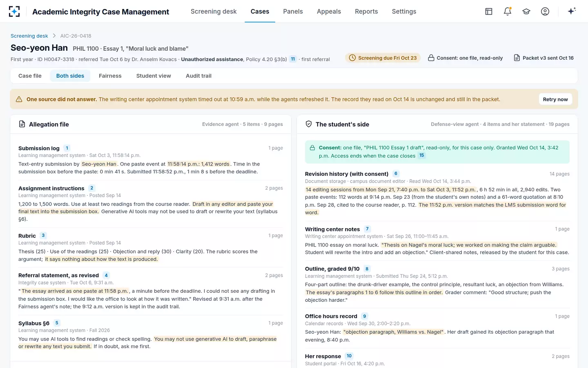Switch to Student view sub-tab
The width and height of the screenshot is (588, 368).
[x=154, y=76]
